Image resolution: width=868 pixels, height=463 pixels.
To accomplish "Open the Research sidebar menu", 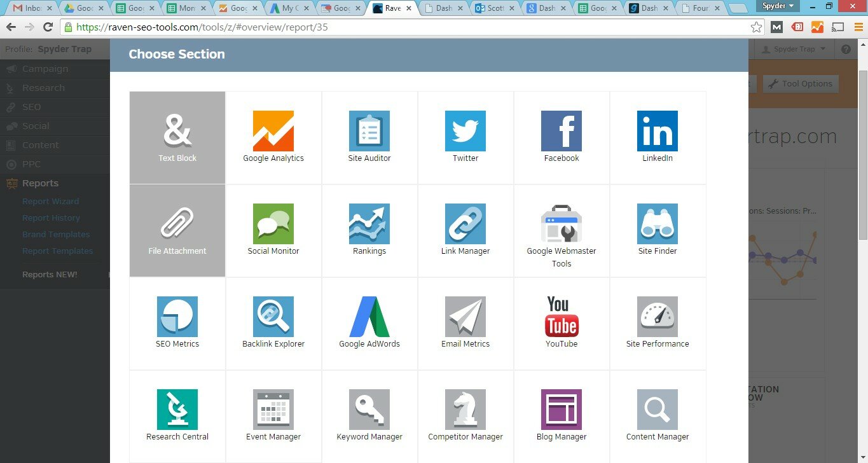I will tap(55, 88).
